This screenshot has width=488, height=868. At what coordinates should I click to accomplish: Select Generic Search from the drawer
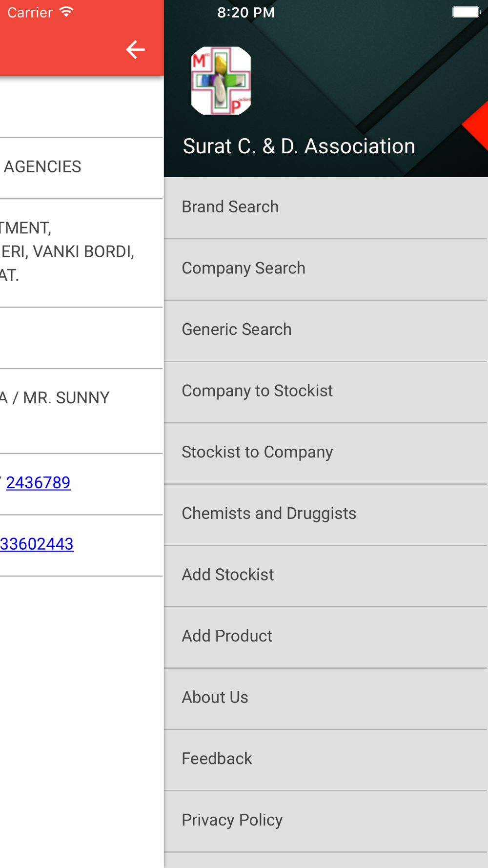(326, 331)
